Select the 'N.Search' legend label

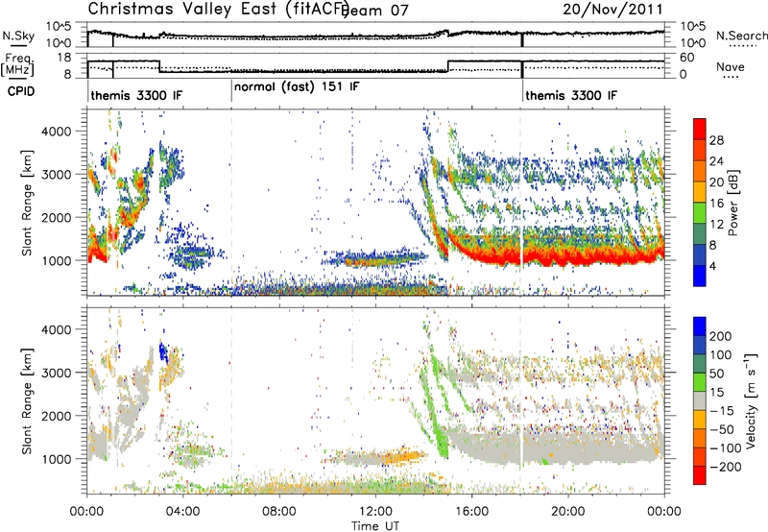[741, 36]
